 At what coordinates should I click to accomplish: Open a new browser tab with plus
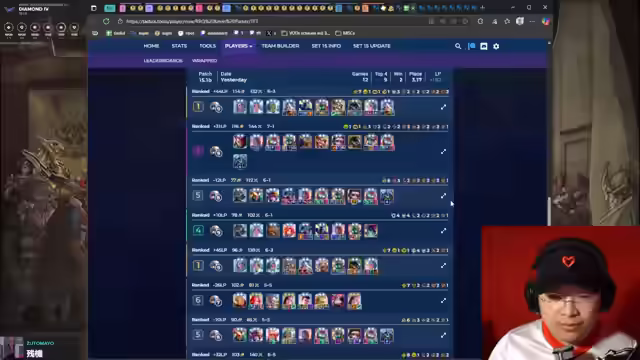click(483, 7)
